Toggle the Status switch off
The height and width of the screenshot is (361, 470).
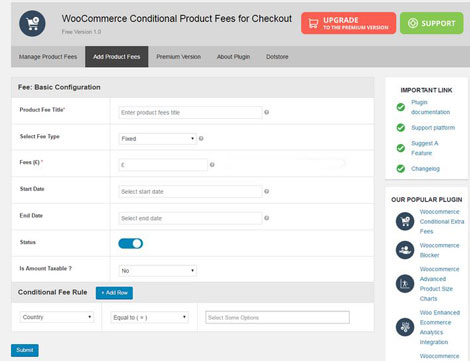(x=131, y=244)
